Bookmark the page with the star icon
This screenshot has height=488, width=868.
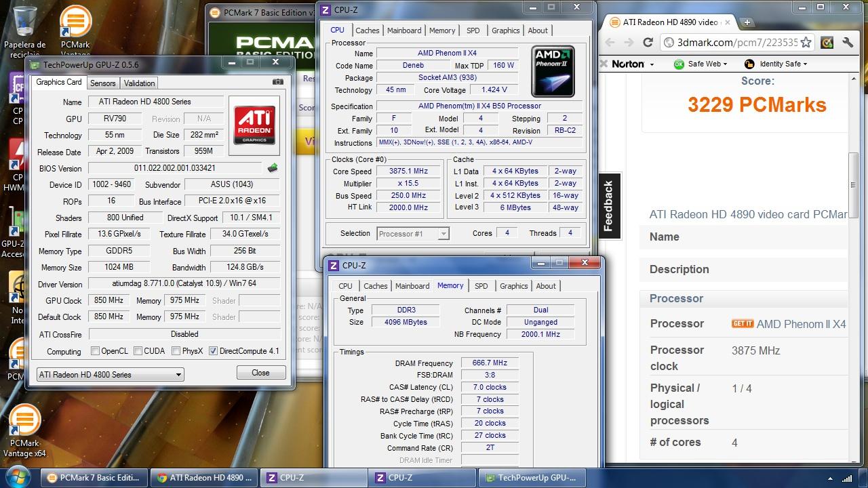806,42
